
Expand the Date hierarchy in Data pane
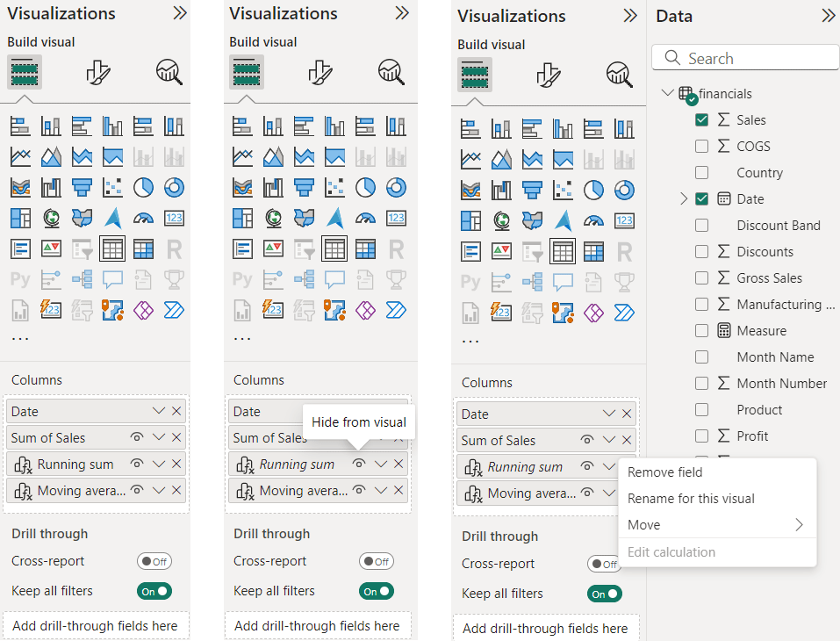pyautogui.click(x=684, y=198)
